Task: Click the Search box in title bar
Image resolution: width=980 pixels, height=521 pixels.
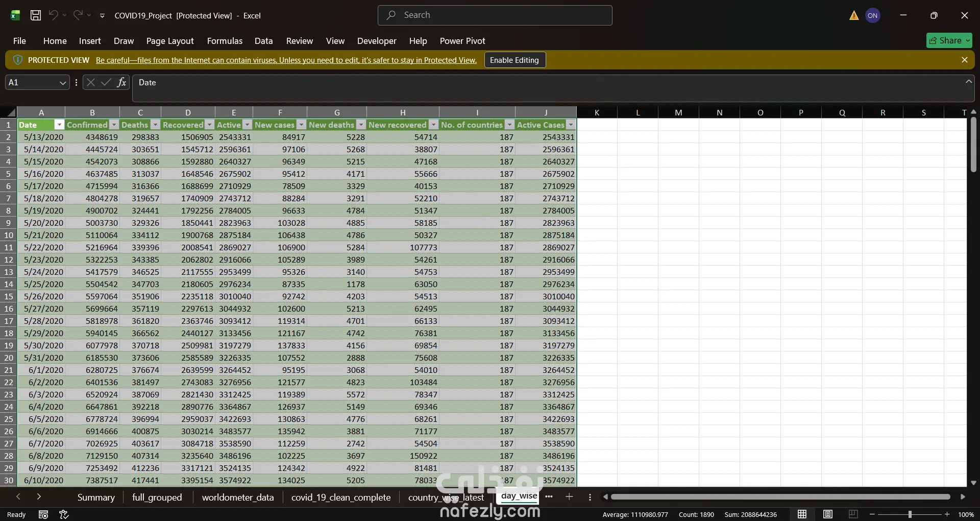Action: click(x=495, y=15)
